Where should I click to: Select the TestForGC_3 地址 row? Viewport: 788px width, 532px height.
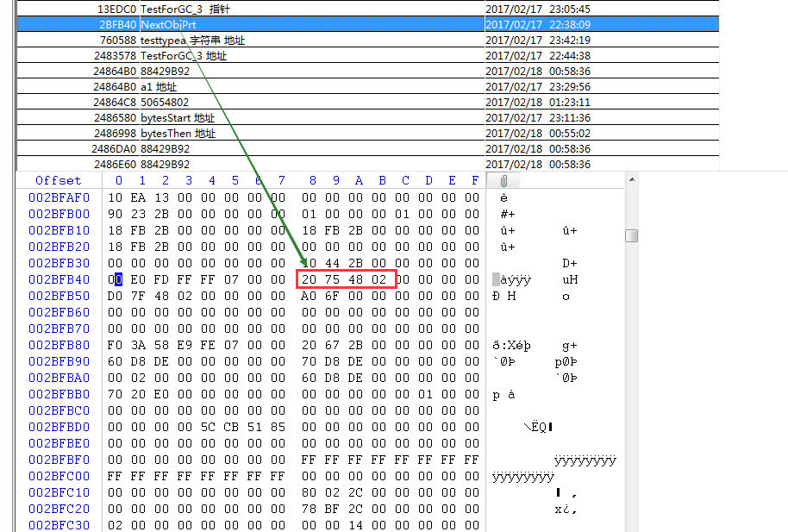coord(368,55)
